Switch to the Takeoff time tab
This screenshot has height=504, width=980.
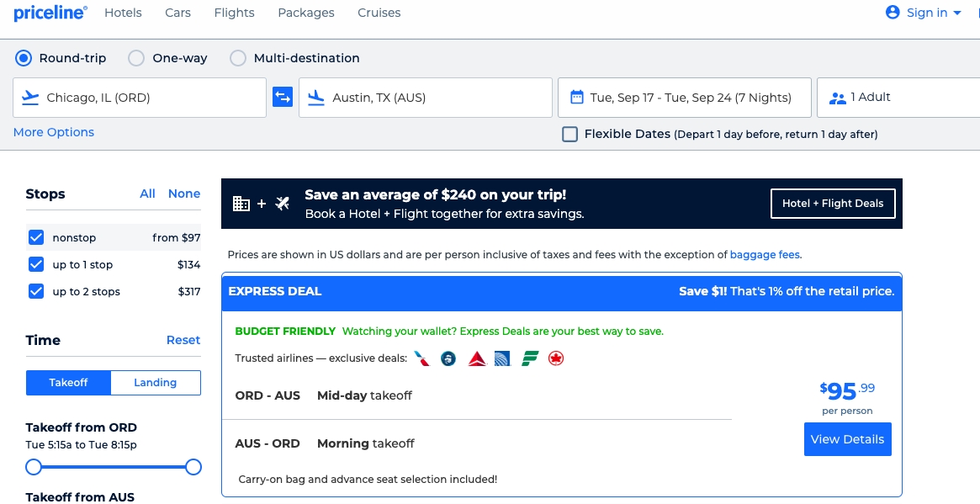69,383
